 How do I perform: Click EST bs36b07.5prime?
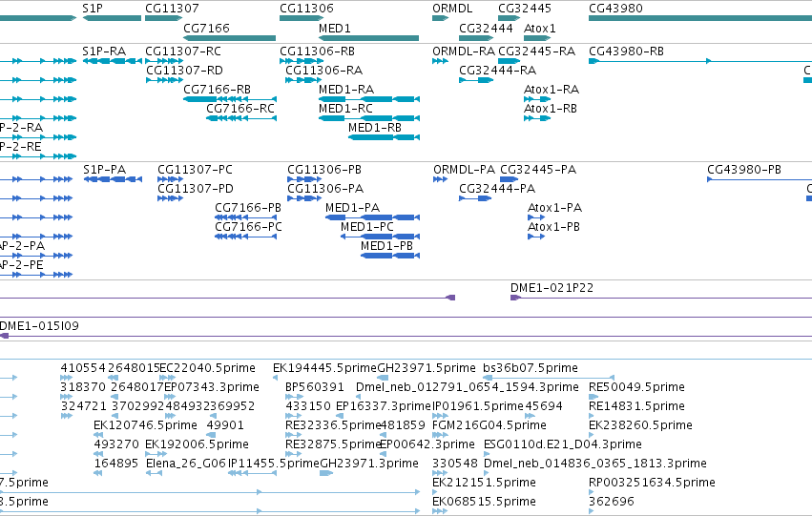pyautogui.click(x=549, y=378)
